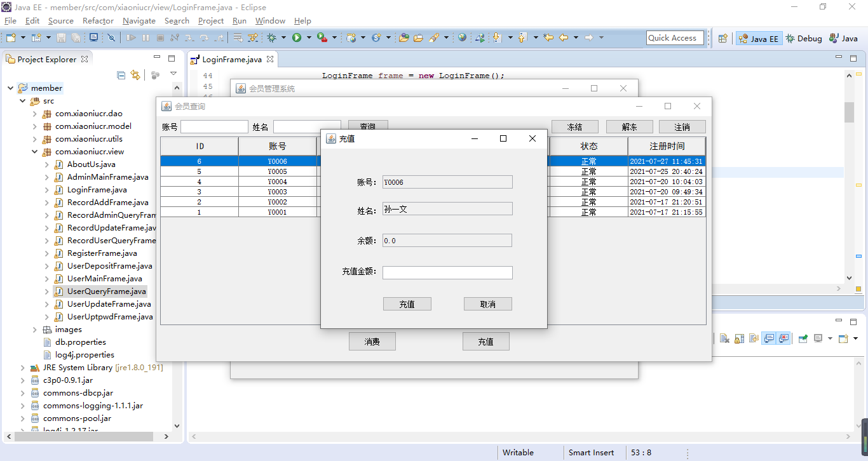Click the Pin Console icon
Viewport: 868px width, 461px height.
point(803,338)
